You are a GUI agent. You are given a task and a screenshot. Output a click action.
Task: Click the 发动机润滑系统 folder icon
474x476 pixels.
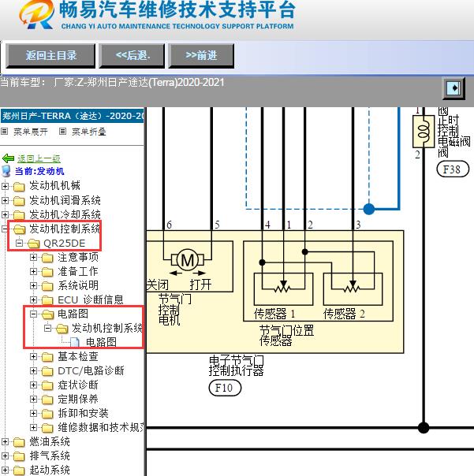tap(19, 201)
